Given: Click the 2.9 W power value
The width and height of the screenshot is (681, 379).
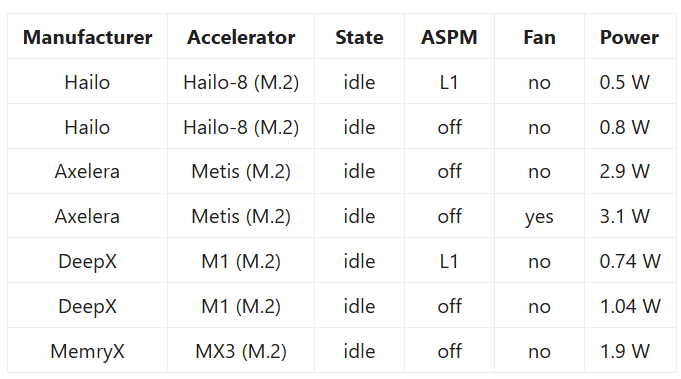Looking at the screenshot, I should [x=625, y=171].
